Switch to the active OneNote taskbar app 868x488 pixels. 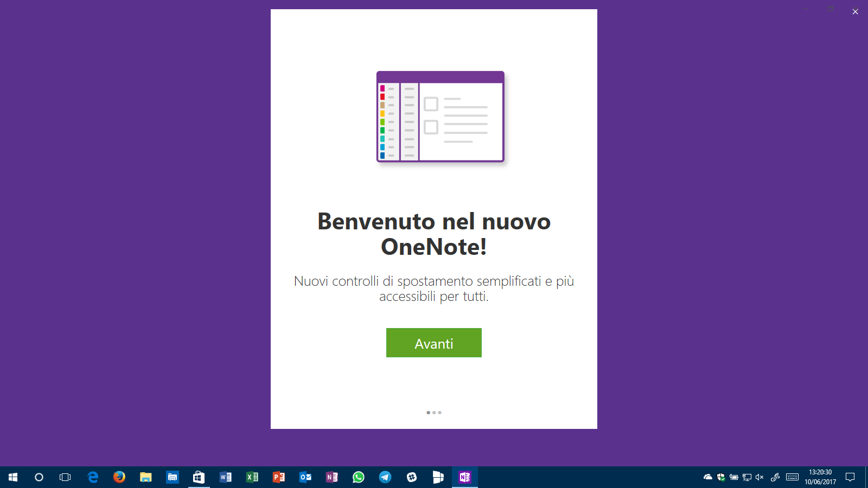465,477
